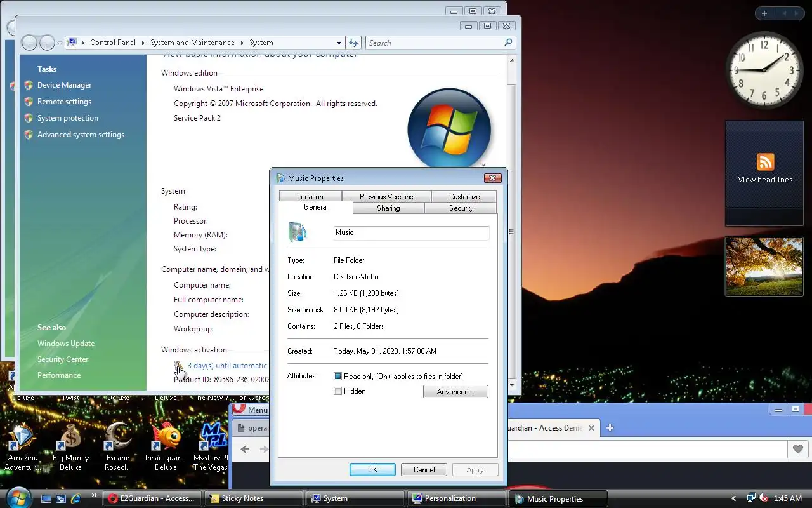
Task: Close the E2Guardian Access Denied tab
Action: (x=591, y=428)
